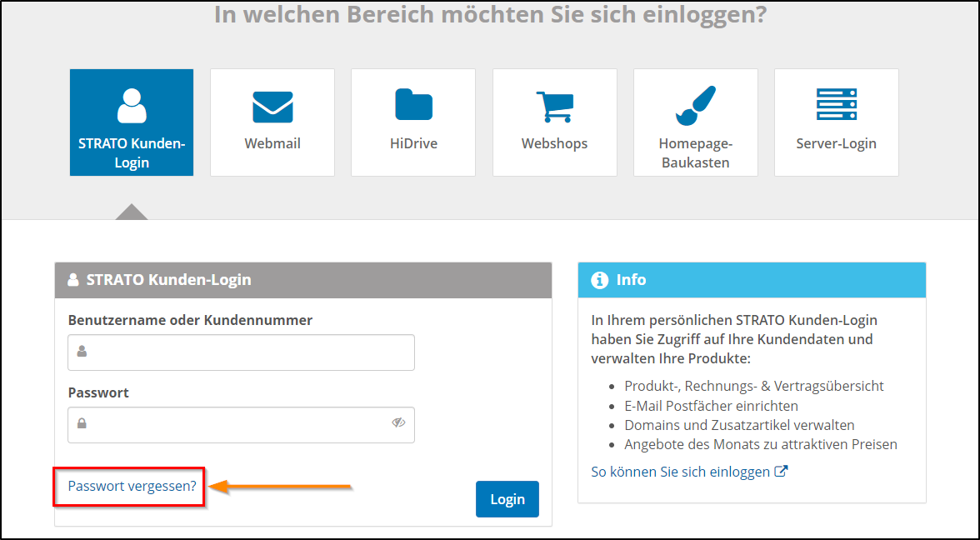Click 'Domains und Zusatzartikel verwalten' bullet
Screen dimensions: 980x540
click(x=739, y=425)
